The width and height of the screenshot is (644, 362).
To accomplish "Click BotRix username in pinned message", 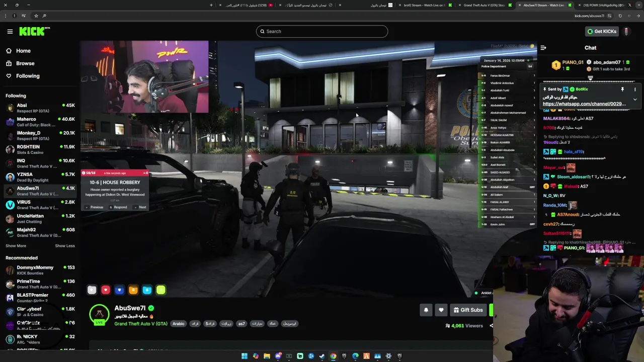I will click(582, 89).
